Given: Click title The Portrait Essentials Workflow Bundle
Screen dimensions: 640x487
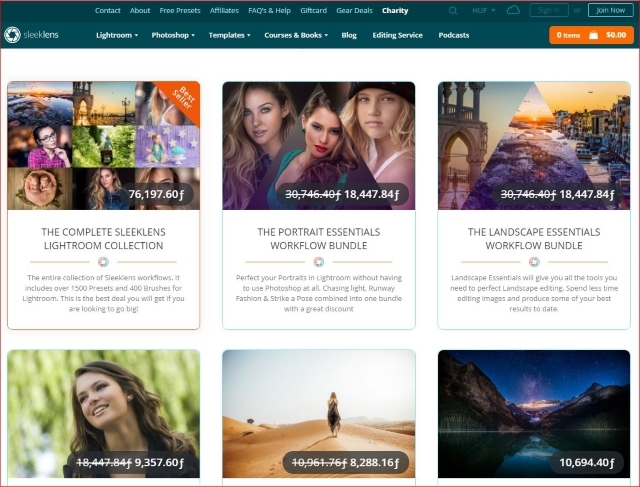Looking at the screenshot, I should tap(319, 239).
